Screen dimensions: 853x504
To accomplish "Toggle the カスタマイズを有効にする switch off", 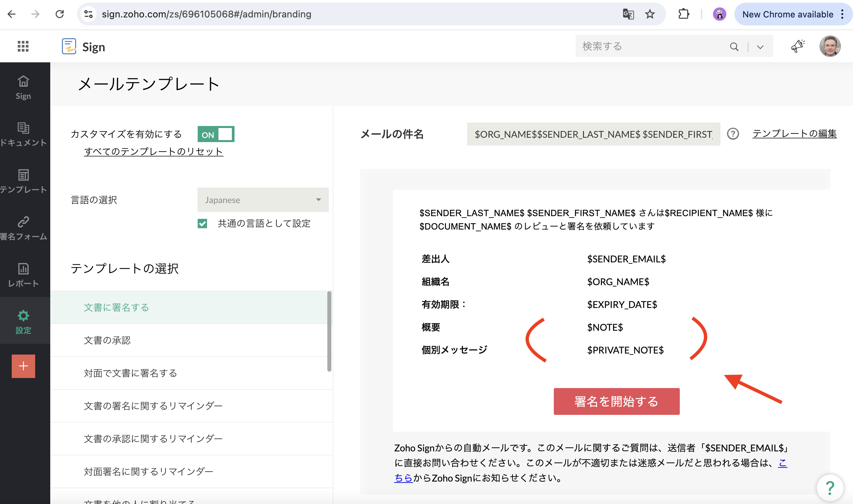I will [216, 134].
